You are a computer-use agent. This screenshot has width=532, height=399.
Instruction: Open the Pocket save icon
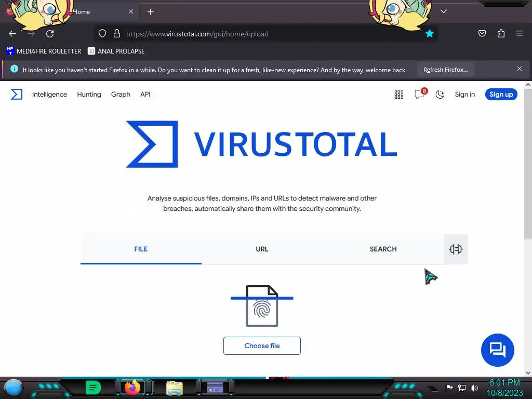tap(482, 33)
